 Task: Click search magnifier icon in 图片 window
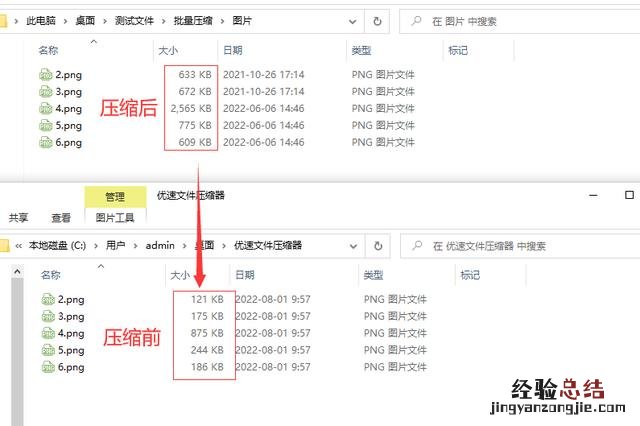point(416,21)
